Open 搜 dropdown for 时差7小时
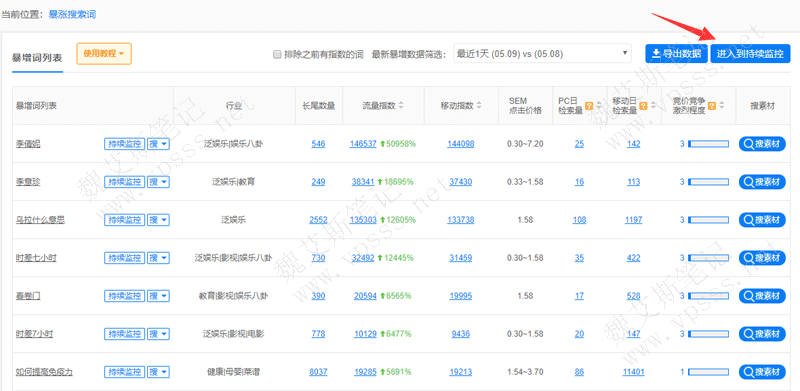 click(158, 334)
